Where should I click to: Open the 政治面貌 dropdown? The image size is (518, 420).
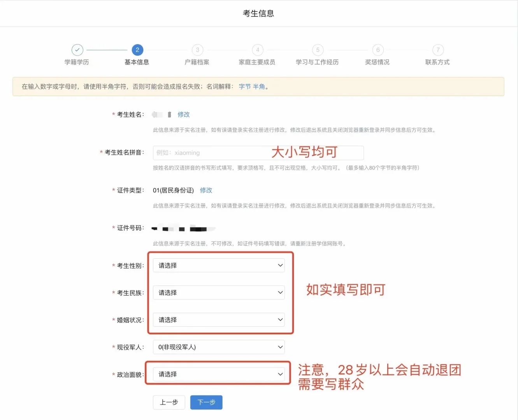click(x=219, y=374)
